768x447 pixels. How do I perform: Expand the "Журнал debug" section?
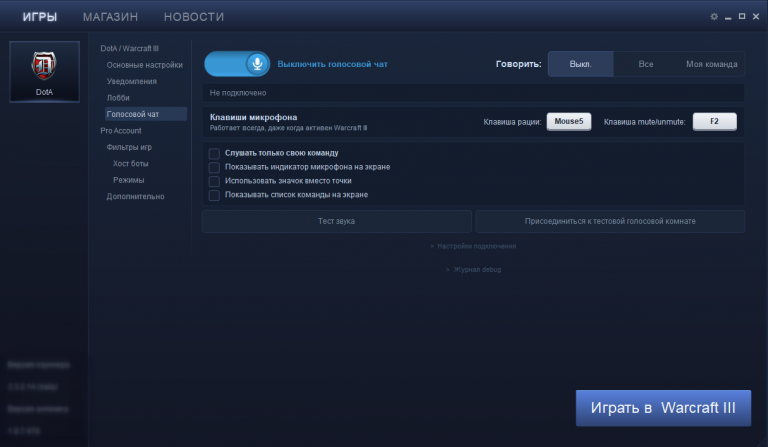click(473, 270)
